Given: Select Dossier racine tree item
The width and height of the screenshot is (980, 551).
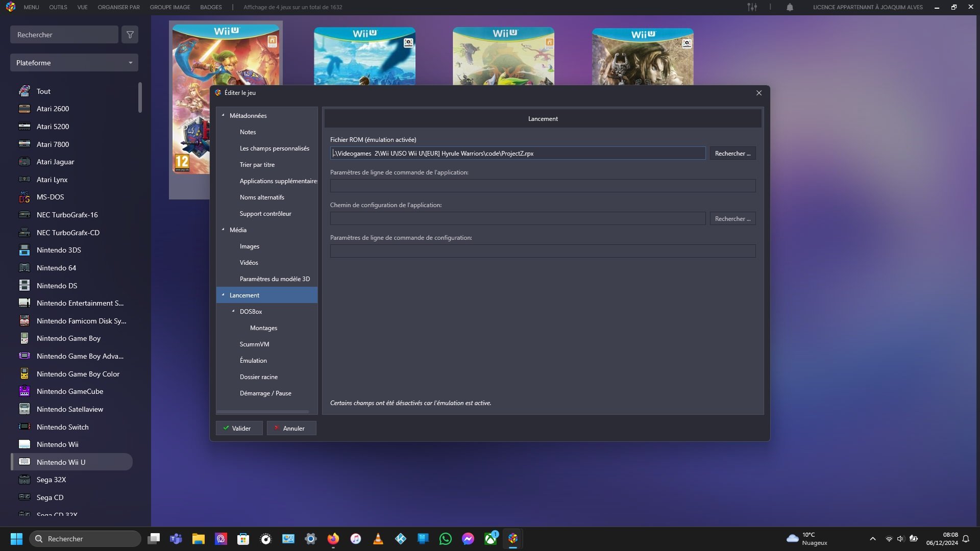Looking at the screenshot, I should [259, 377].
